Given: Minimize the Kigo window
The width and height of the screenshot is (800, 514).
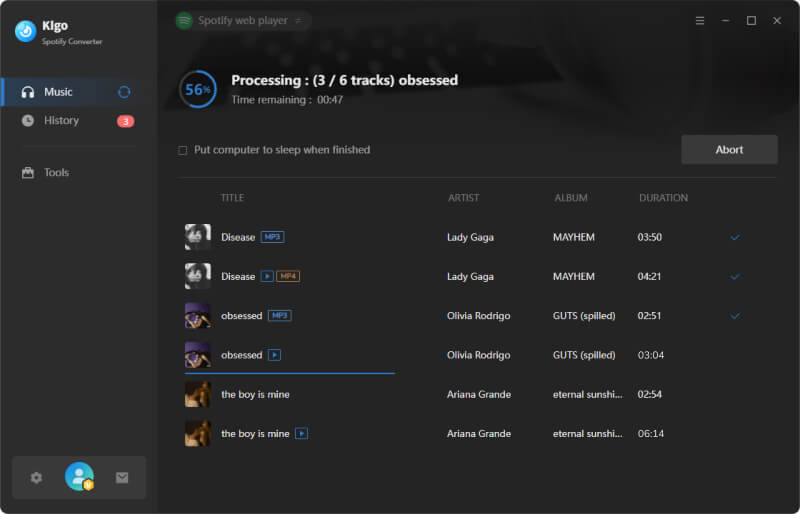Looking at the screenshot, I should (726, 20).
